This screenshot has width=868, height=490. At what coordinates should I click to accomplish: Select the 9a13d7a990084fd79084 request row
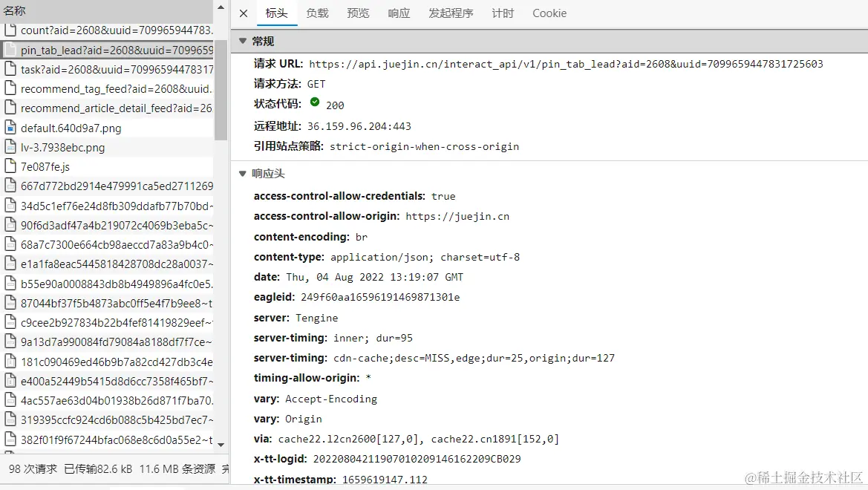coord(107,342)
